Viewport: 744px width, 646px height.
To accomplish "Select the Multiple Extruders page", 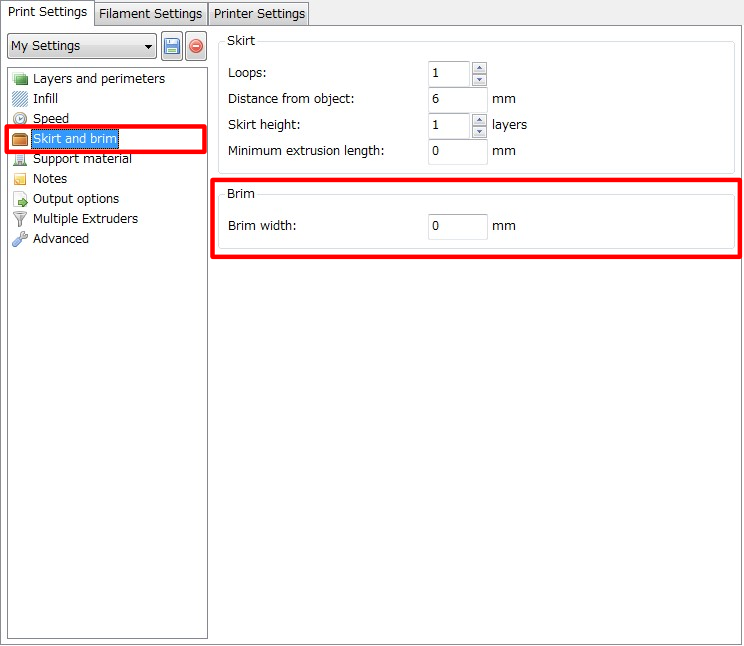I will point(85,219).
